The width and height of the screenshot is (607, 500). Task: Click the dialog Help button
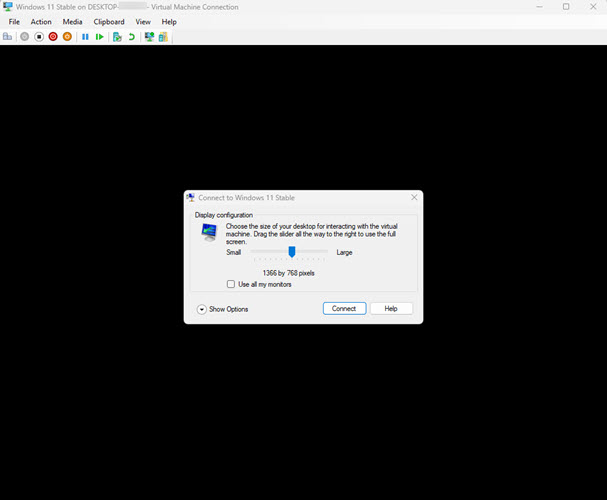(391, 308)
